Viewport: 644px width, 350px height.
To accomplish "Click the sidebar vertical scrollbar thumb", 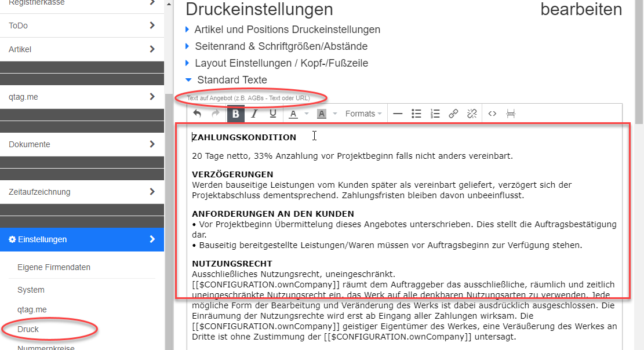I will coord(169,222).
